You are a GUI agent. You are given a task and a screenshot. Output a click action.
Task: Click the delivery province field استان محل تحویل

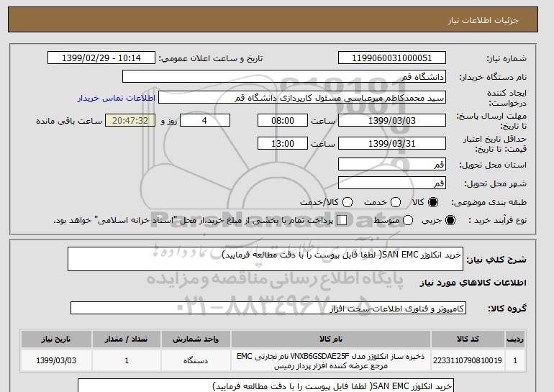(392, 164)
